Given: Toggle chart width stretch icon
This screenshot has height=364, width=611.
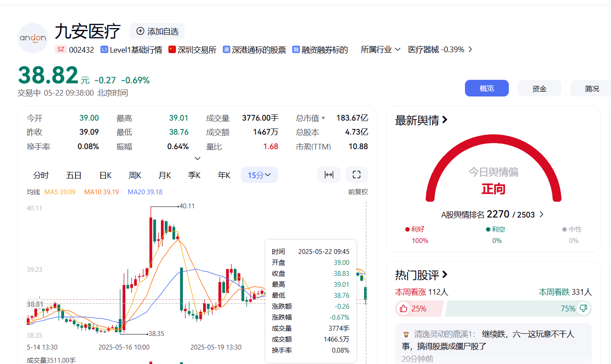Looking at the screenshot, I should [x=329, y=175].
